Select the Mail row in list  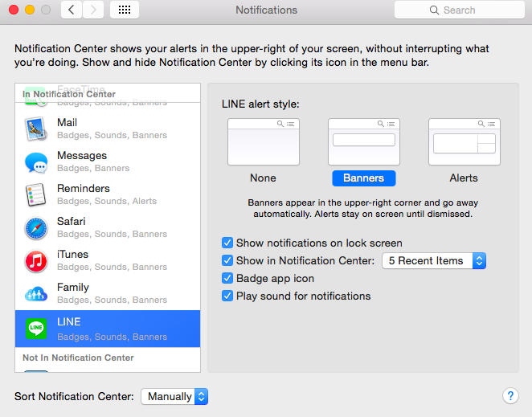(x=108, y=129)
